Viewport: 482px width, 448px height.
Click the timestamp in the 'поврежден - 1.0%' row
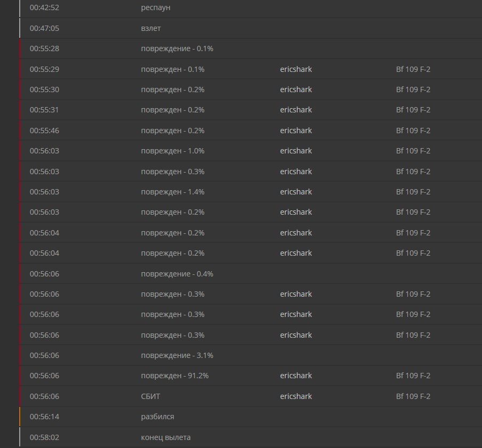[x=44, y=151]
